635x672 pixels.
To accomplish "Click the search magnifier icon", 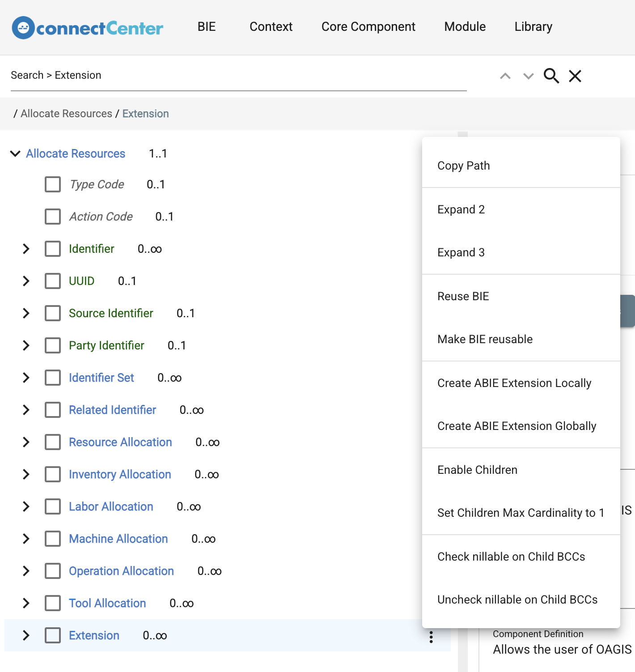I will [x=551, y=76].
